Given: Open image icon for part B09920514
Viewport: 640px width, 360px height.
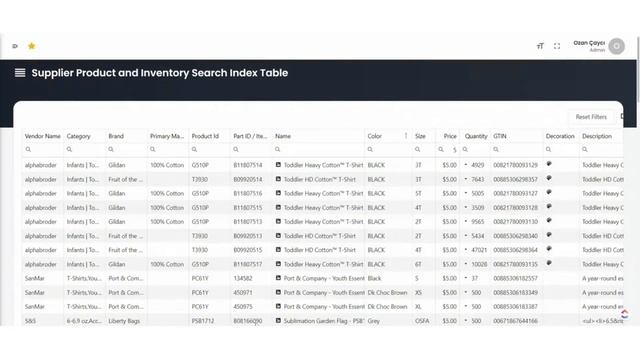Looking at the screenshot, I should pyautogui.click(x=278, y=179).
